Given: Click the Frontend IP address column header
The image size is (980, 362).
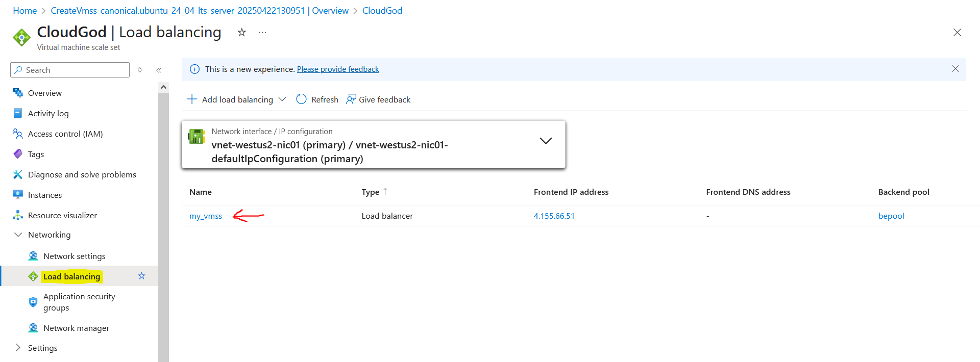Looking at the screenshot, I should click(x=571, y=192).
